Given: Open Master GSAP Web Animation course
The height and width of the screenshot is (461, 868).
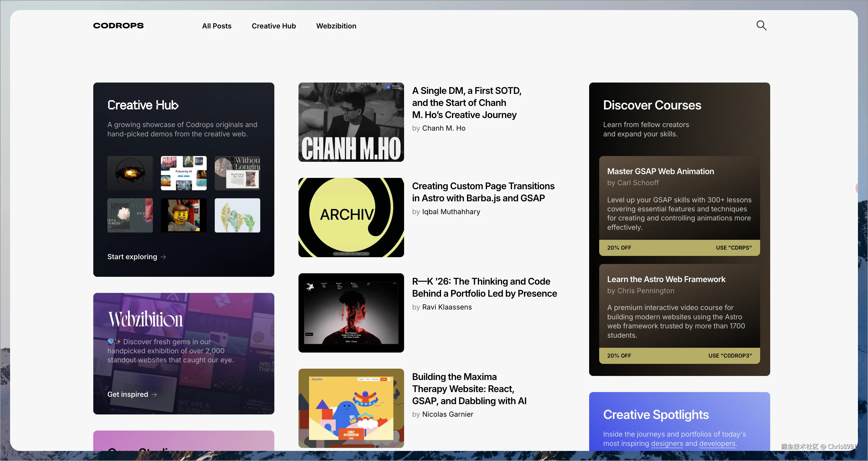Looking at the screenshot, I should [661, 171].
